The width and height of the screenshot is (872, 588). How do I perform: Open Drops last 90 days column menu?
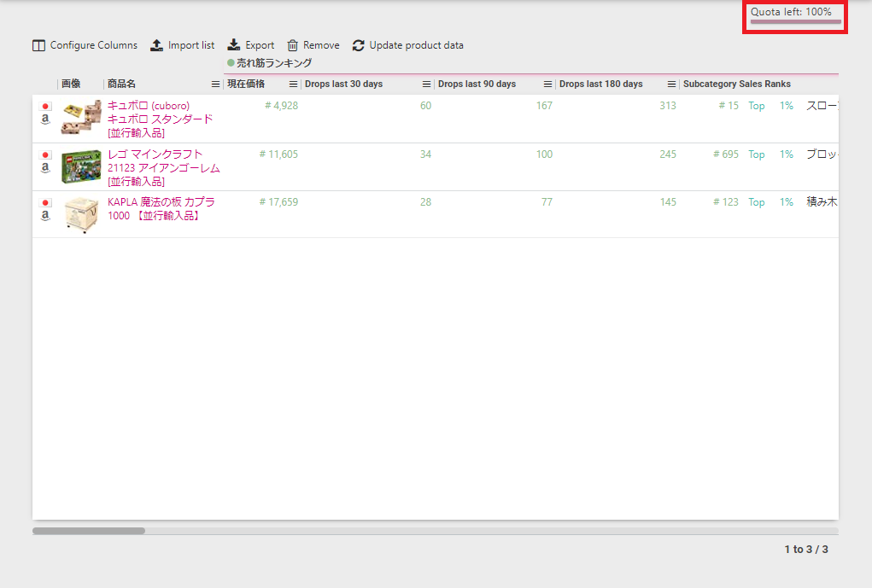point(547,84)
